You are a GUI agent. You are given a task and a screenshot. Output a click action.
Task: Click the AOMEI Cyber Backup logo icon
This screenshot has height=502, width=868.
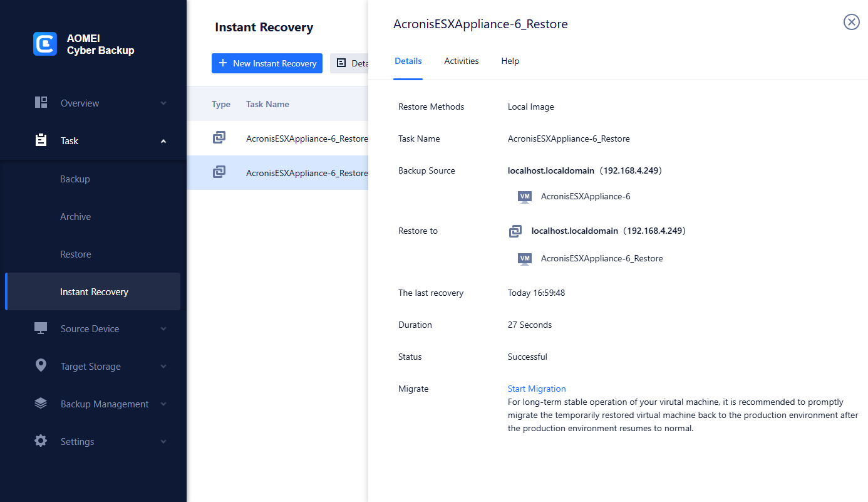tap(45, 44)
